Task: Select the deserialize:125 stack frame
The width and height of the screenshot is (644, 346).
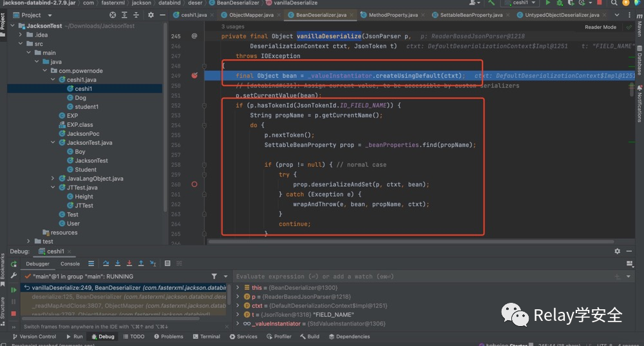Action: click(124, 296)
